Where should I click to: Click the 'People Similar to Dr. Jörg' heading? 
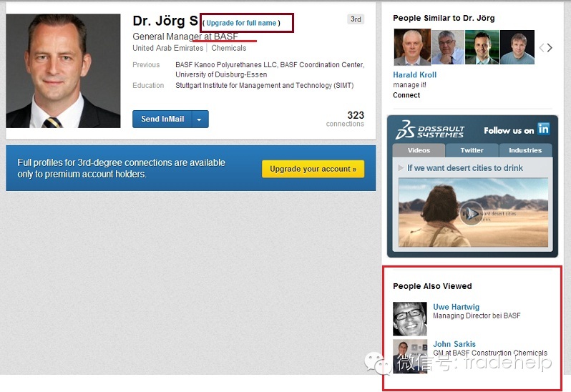[x=444, y=18]
